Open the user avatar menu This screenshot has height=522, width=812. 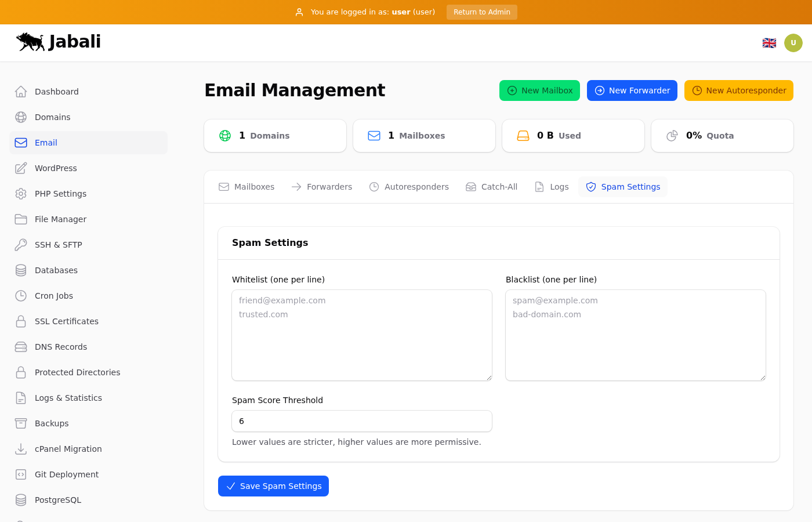coord(793,43)
